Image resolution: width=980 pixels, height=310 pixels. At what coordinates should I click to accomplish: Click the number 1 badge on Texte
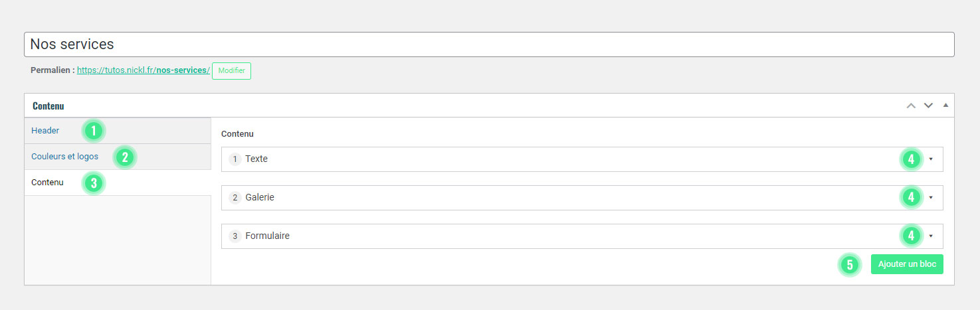tap(235, 159)
